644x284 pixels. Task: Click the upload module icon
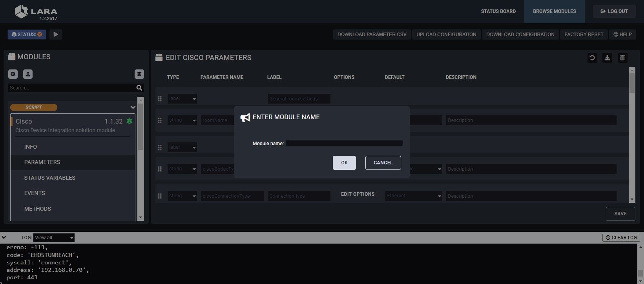(28, 74)
